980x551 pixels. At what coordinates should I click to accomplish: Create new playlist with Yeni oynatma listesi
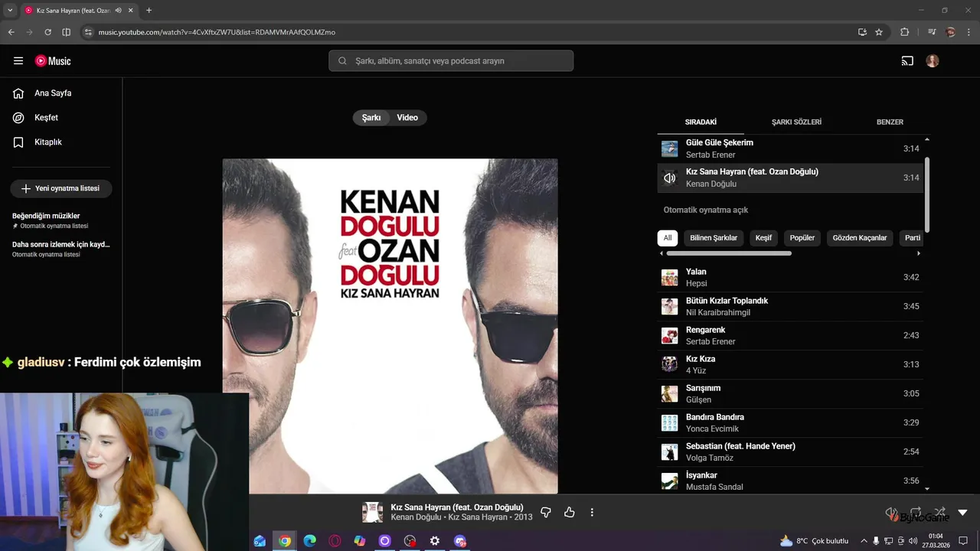pos(61,188)
